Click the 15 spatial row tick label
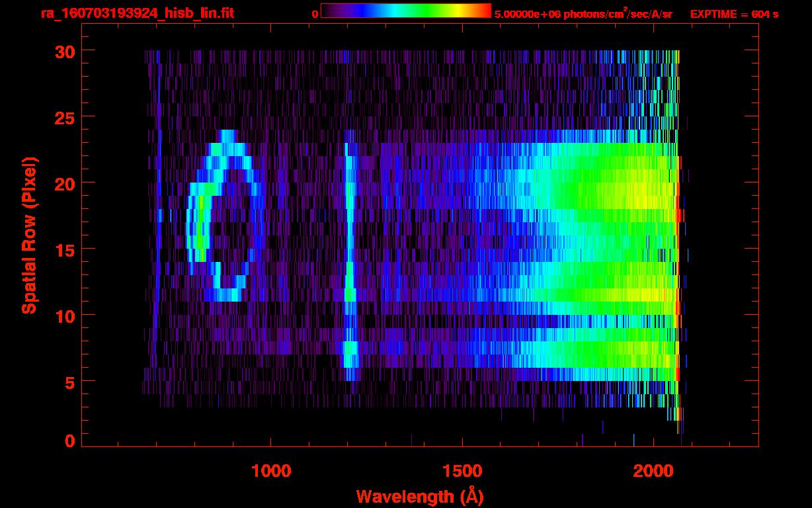This screenshot has height=508, width=812. (65, 249)
